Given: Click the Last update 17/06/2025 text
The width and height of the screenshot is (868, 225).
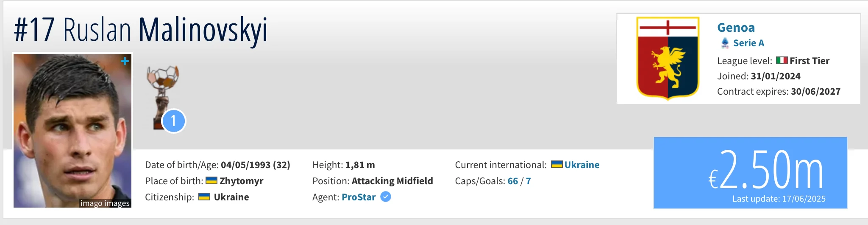Looking at the screenshot, I should (779, 199).
